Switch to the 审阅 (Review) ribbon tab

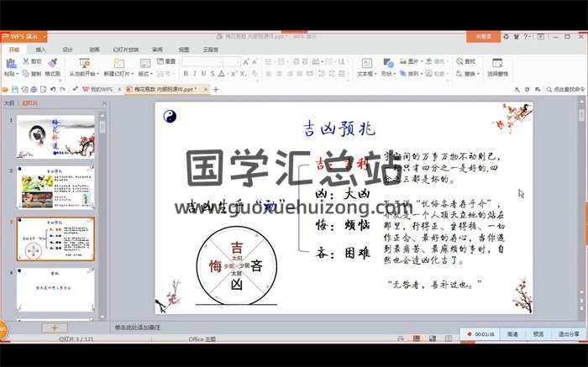coord(158,50)
